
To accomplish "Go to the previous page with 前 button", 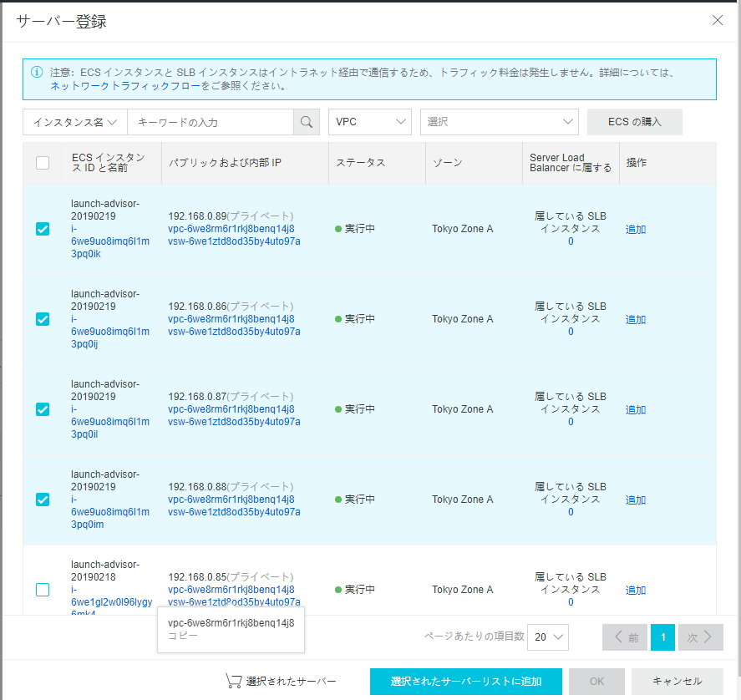I will (627, 637).
